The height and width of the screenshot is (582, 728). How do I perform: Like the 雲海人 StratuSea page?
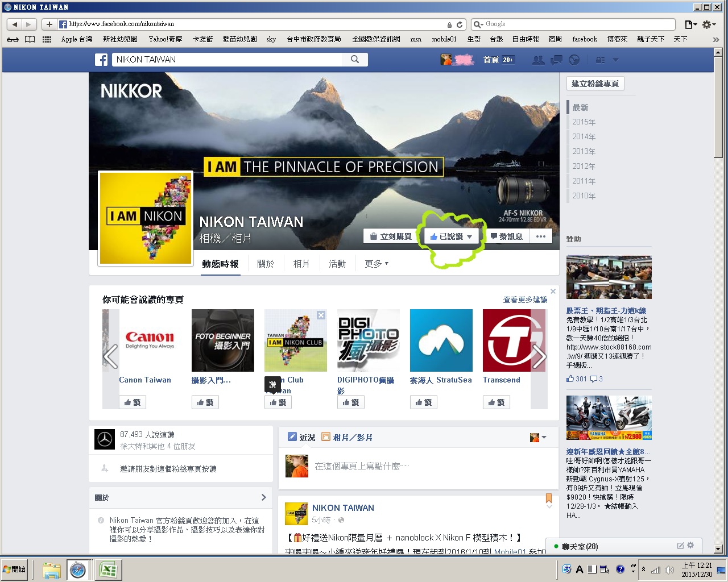tap(424, 402)
